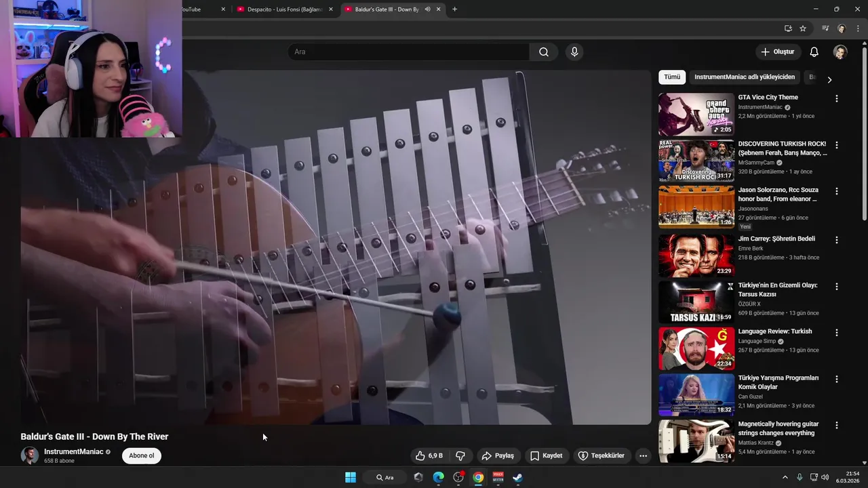Click the Chrome icon in the taskbar
The image size is (868, 488).
pyautogui.click(x=478, y=477)
